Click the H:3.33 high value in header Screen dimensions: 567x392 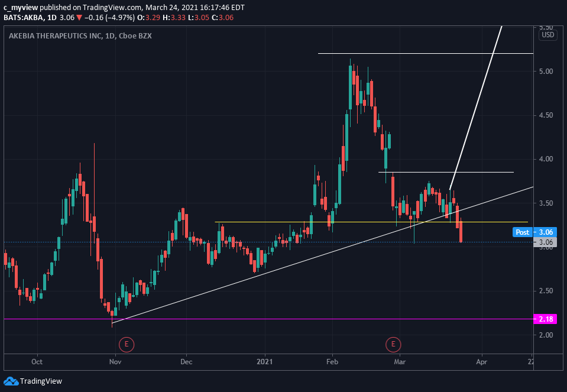(174, 17)
